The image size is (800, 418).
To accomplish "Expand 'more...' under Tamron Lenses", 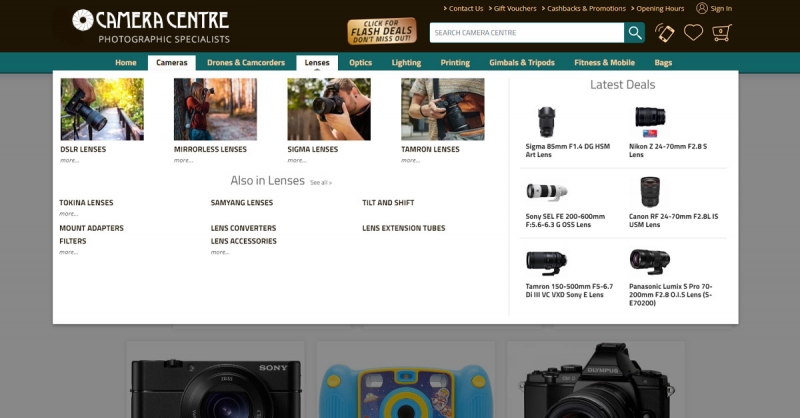I will click(x=411, y=160).
